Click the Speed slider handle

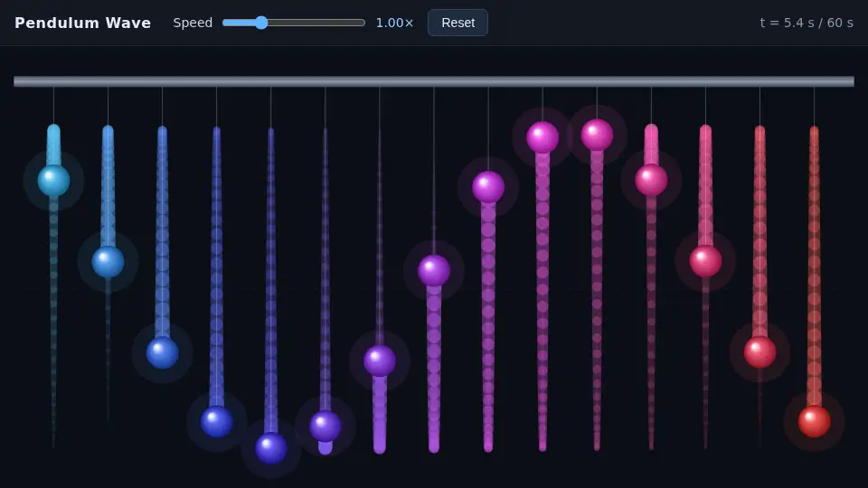click(x=261, y=23)
